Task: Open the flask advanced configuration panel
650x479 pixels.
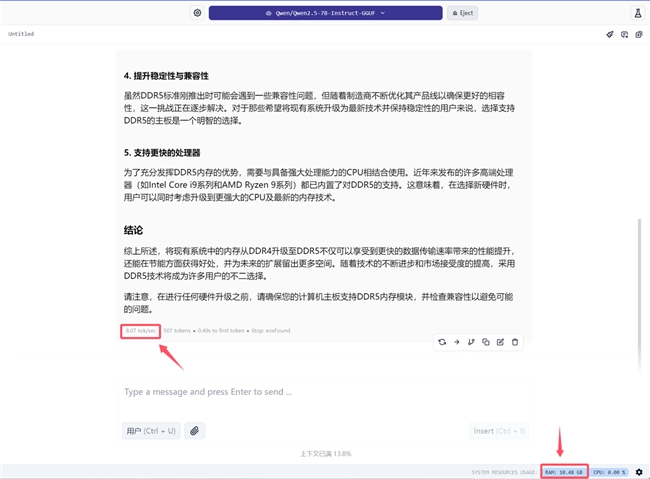Action: pyautogui.click(x=638, y=13)
